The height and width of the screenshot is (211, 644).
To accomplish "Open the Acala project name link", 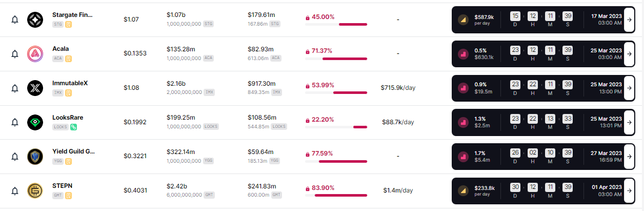I will (x=61, y=49).
